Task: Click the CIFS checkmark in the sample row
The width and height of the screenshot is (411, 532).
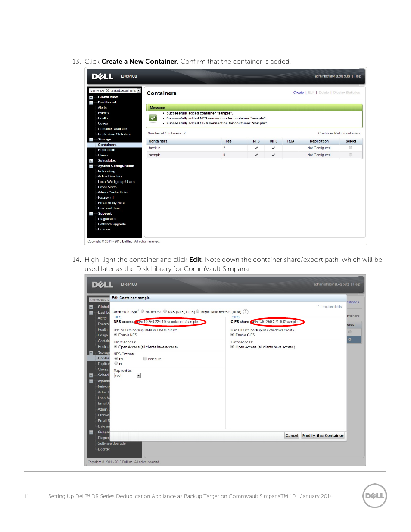Action: click(273, 155)
